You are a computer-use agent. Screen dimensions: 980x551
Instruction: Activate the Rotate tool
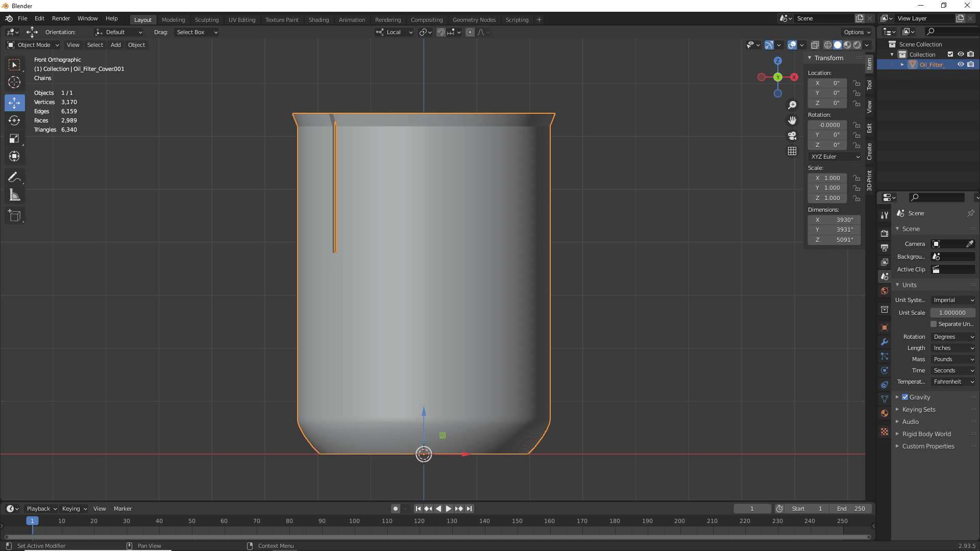pos(14,120)
